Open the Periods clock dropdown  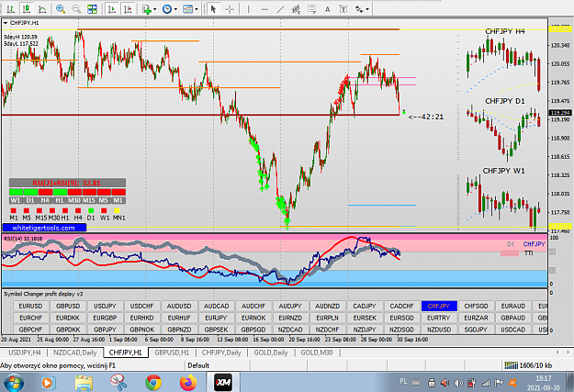click(170, 9)
